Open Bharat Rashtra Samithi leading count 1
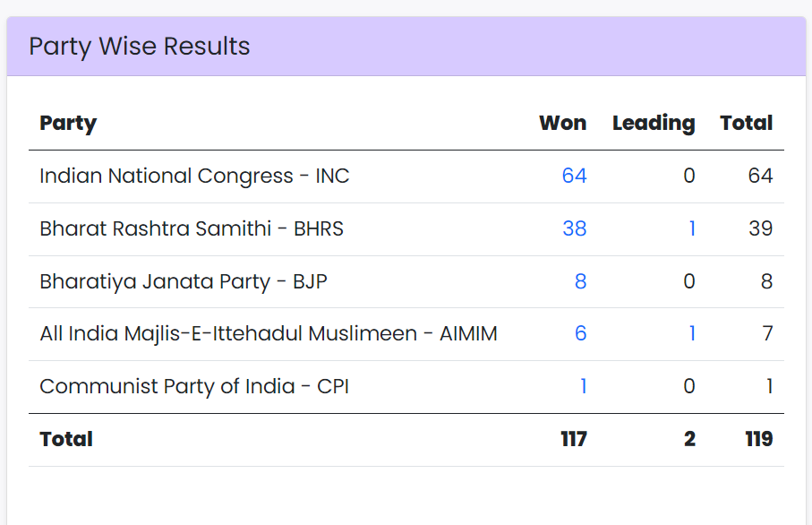812x525 pixels. coord(692,228)
